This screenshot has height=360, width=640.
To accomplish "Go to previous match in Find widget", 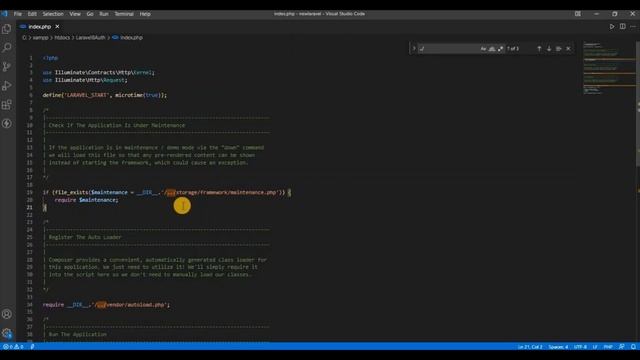I will point(539,49).
